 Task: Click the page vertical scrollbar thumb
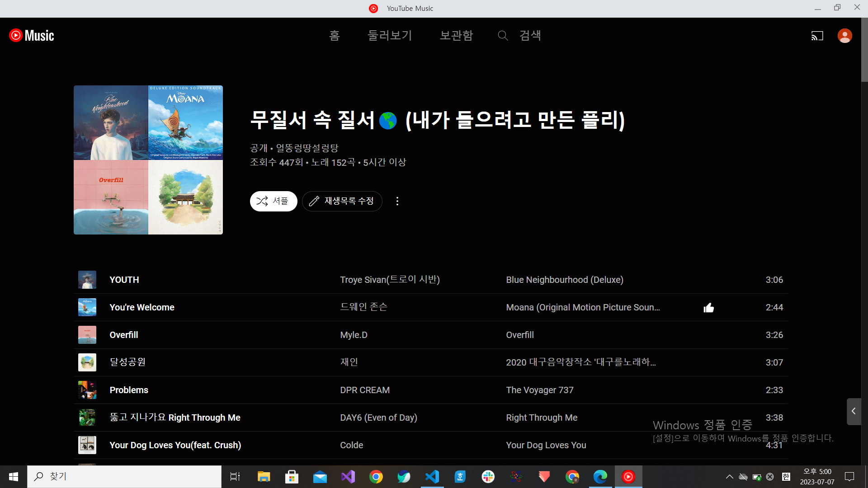864,50
